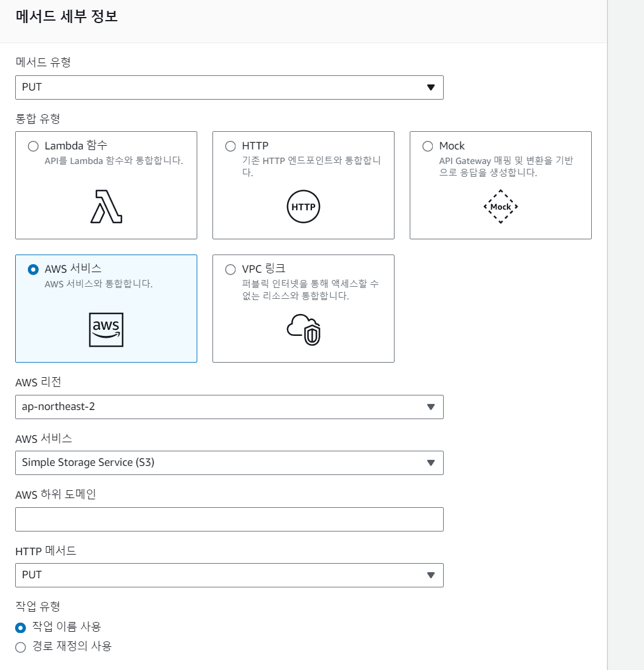This screenshot has height=670, width=644.
Task: Click the 메서드 세부 정보 heading
Action: pyautogui.click(x=67, y=16)
